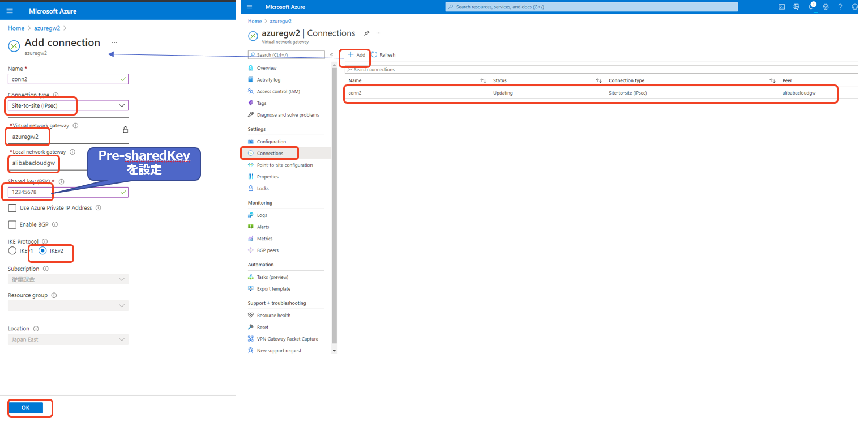Open portal settings gear icon
The height and width of the screenshot is (421, 868).
(x=826, y=7)
